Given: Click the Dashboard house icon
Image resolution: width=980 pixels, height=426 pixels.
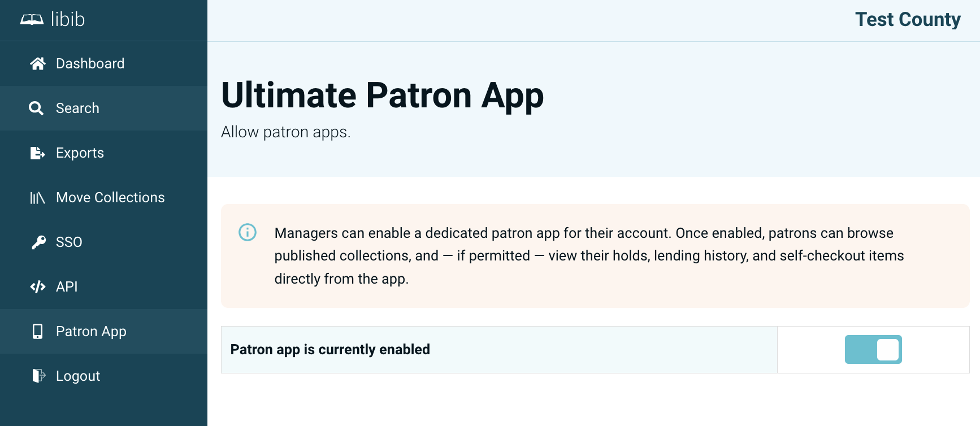Looking at the screenshot, I should click(x=38, y=63).
